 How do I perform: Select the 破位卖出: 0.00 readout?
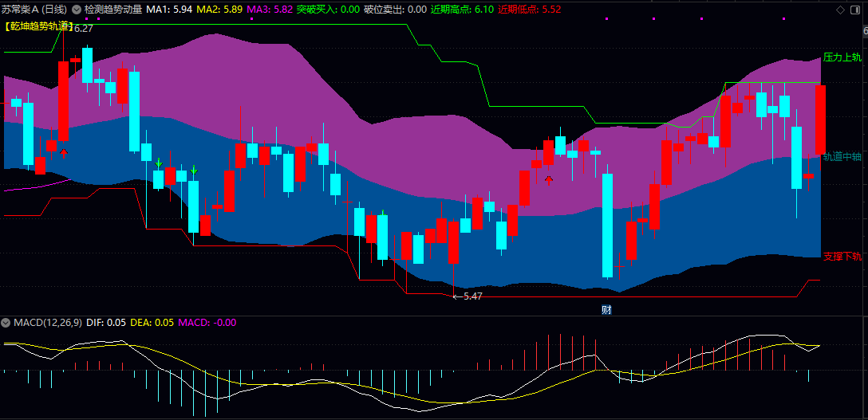(x=395, y=10)
